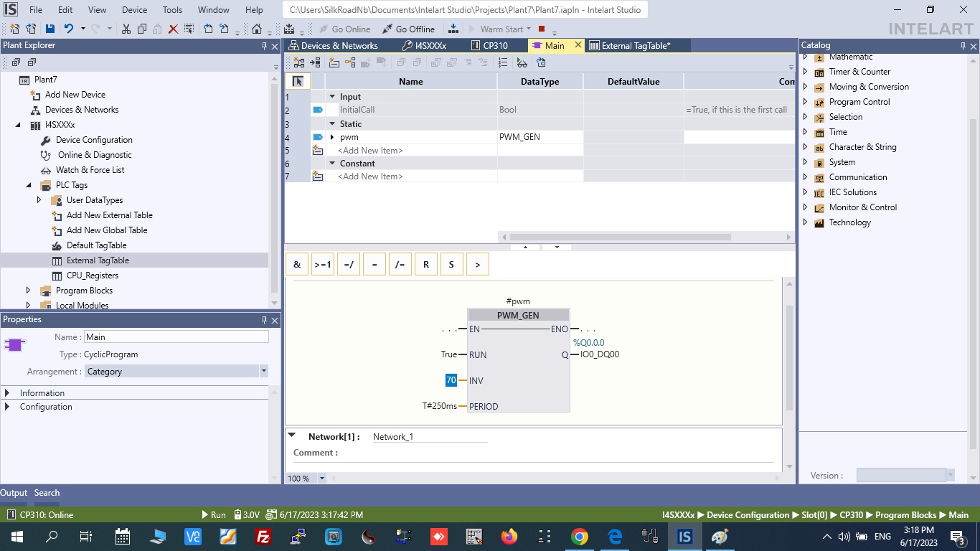Insert the >=1 OR logic block
980x551 pixels.
[323, 265]
